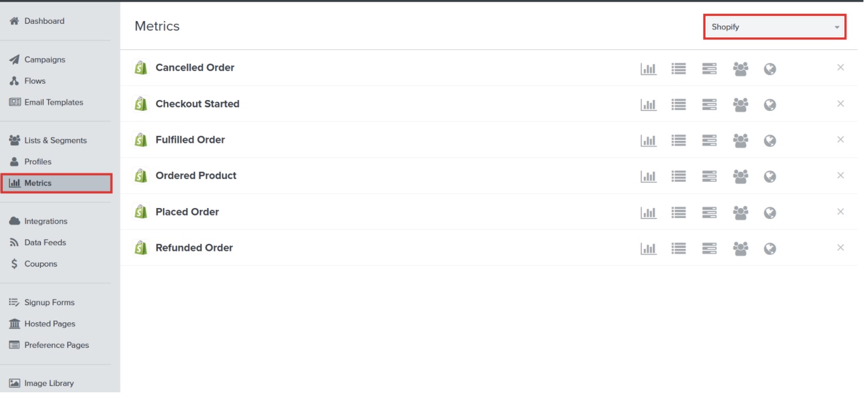Remove the Checkout Started metric with X
This screenshot has height=398, width=868.
[841, 103]
